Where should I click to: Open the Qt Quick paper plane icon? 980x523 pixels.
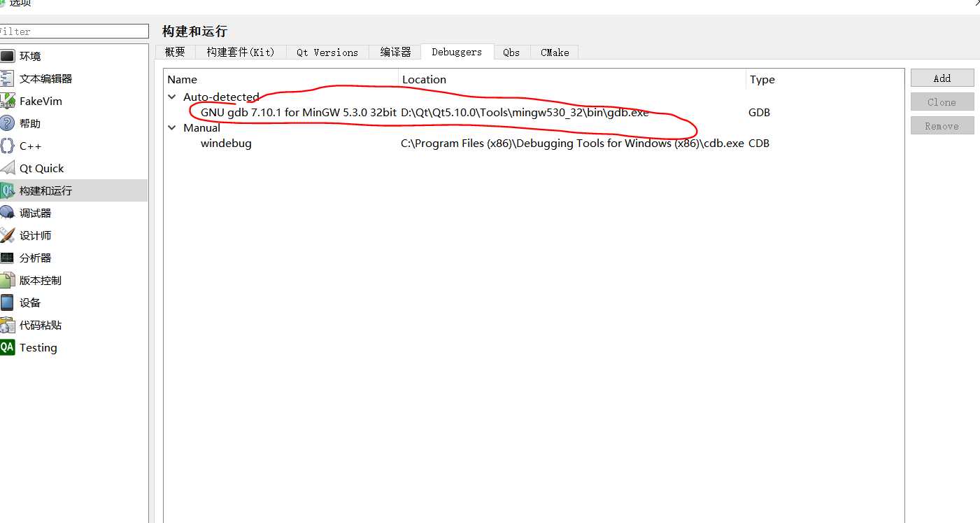[7, 168]
